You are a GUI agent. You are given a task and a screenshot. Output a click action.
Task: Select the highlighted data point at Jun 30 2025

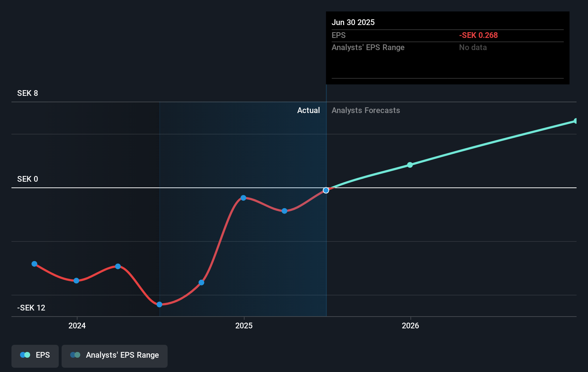326,190
